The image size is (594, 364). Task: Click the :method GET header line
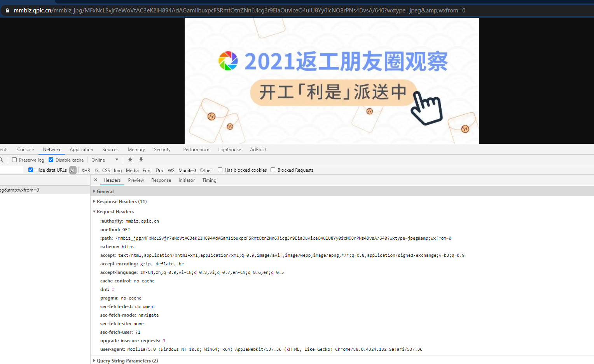(x=115, y=230)
